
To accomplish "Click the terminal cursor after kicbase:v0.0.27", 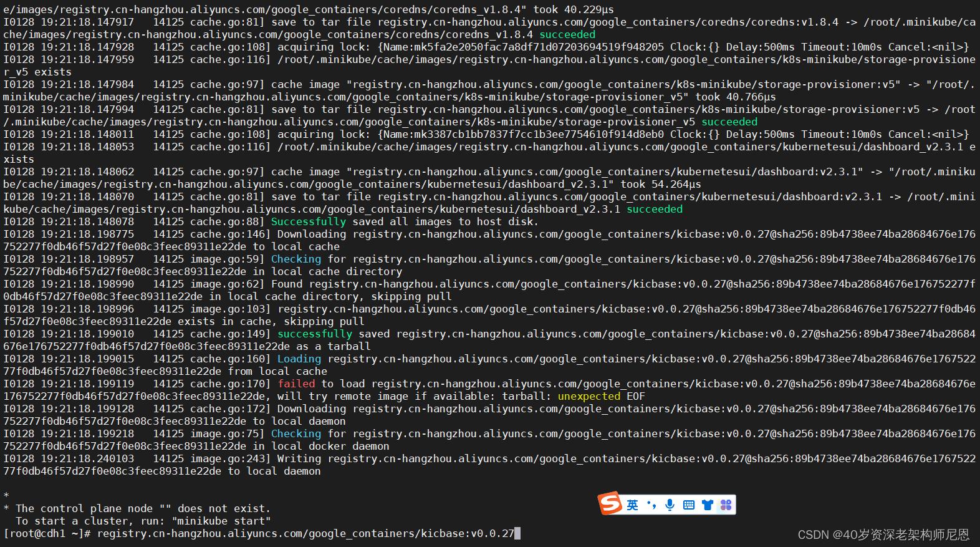I will point(517,533).
